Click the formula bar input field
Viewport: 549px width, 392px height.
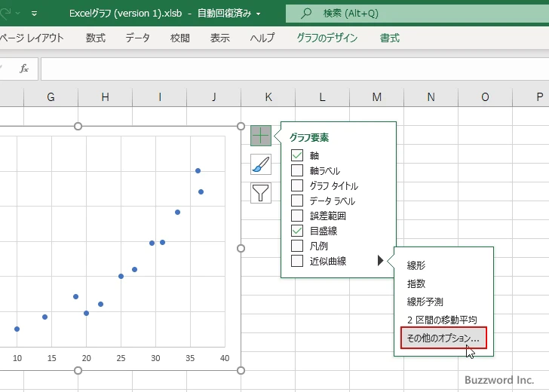pos(294,69)
